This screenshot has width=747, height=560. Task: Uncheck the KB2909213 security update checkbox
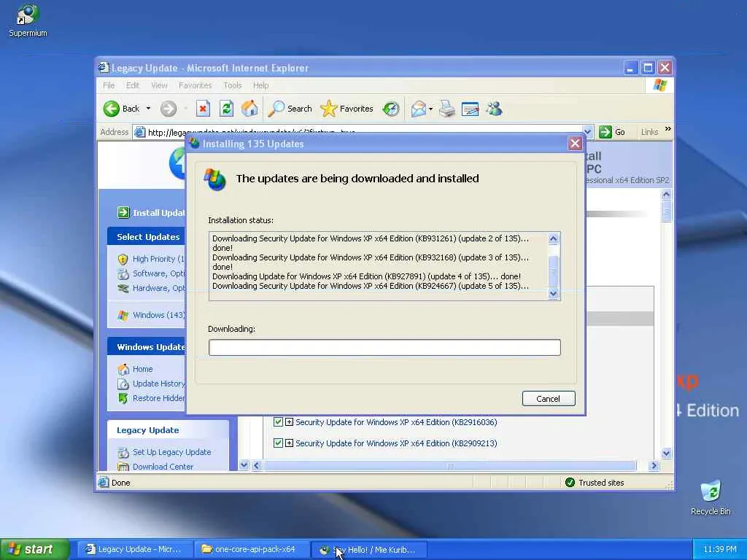(x=278, y=443)
